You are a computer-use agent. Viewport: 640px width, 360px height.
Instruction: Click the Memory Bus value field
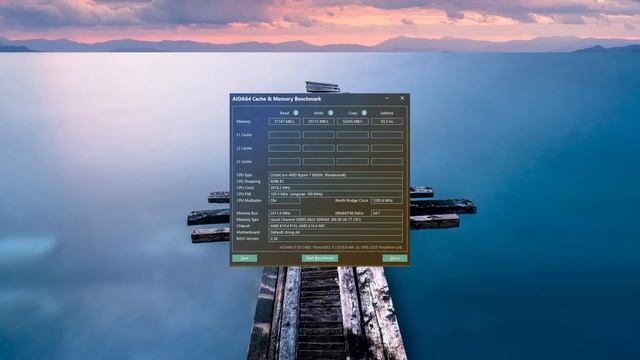[x=284, y=213]
